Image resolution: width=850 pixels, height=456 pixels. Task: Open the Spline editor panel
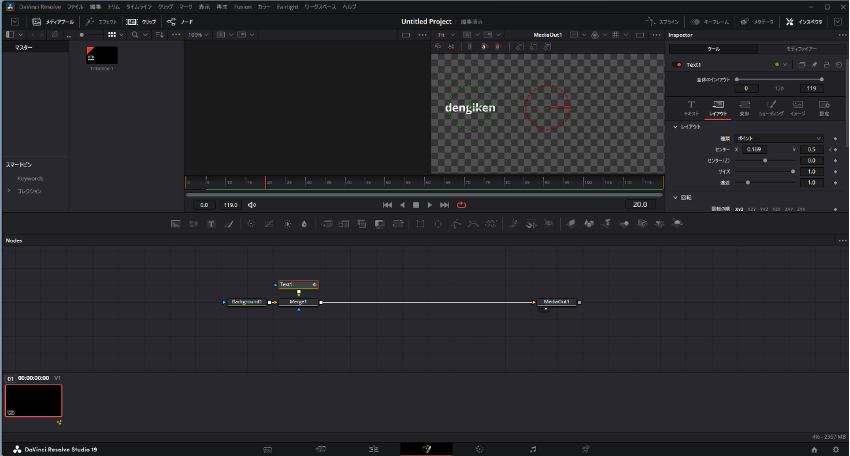click(x=656, y=21)
